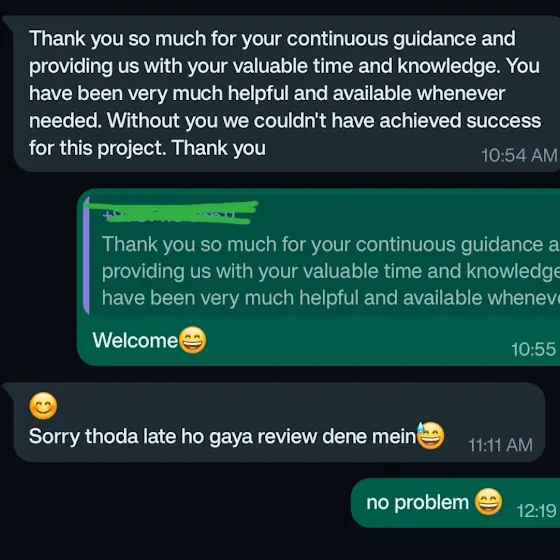This screenshot has width=560, height=560.
Task: Click the 10:54 AM timestamp
Action: click(519, 156)
